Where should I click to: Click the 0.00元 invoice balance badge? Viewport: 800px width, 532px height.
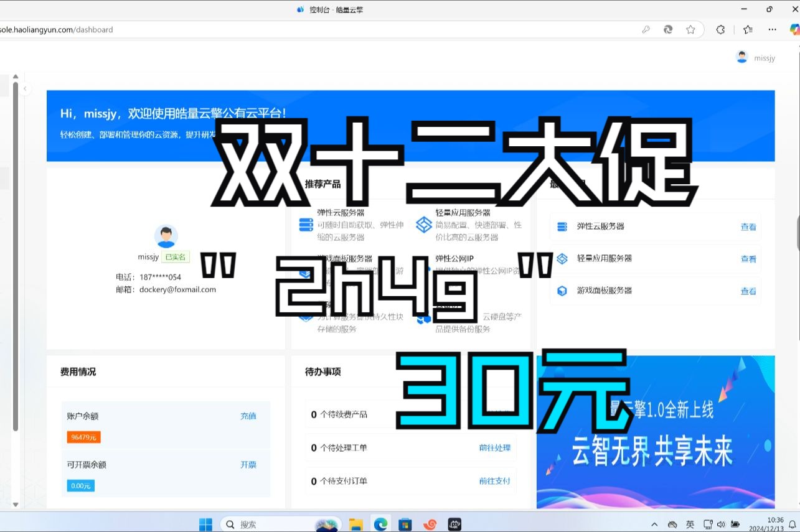click(x=81, y=486)
